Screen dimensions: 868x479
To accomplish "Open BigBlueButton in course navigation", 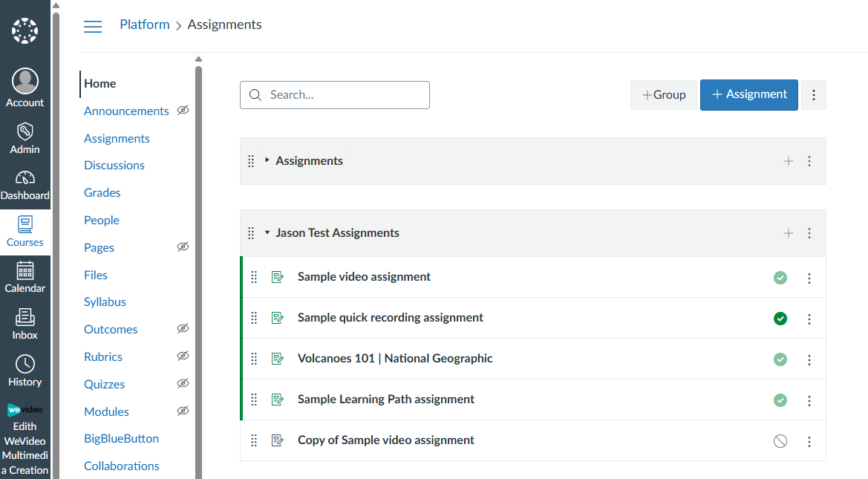I will tap(121, 439).
